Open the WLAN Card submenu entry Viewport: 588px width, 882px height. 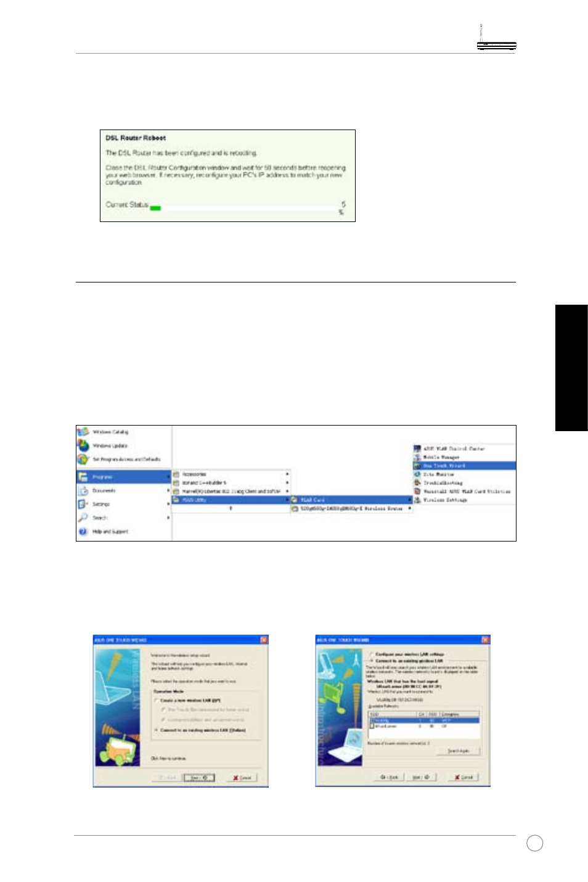pyautogui.click(x=351, y=500)
